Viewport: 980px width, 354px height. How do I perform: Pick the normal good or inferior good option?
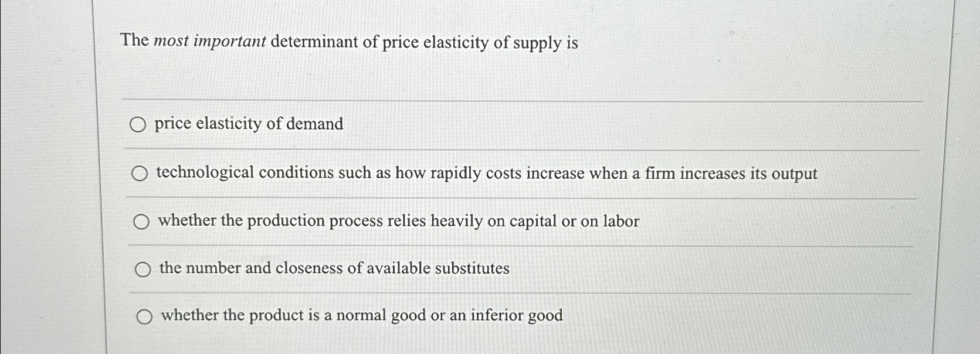[x=144, y=316]
